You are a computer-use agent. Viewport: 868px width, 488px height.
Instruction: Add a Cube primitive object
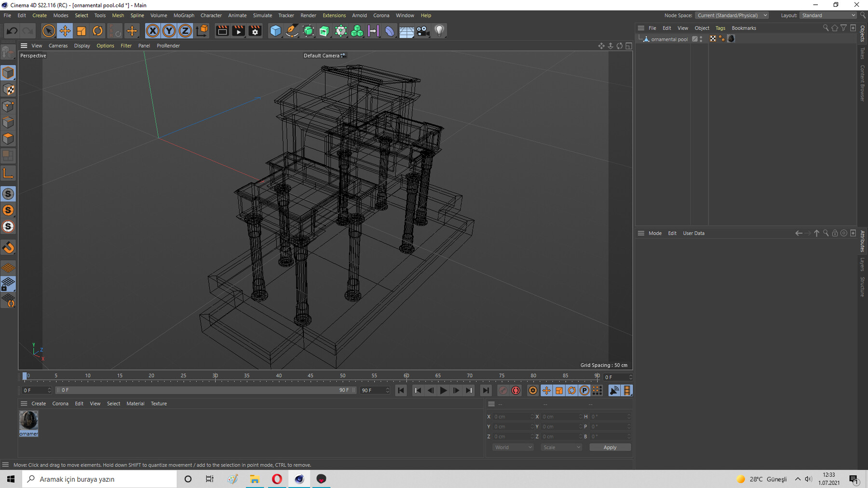click(x=275, y=31)
